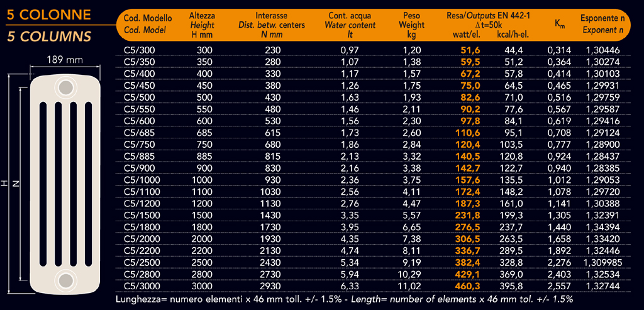This screenshot has height=310, width=644.
Task: Click the Km column header
Action: click(560, 24)
